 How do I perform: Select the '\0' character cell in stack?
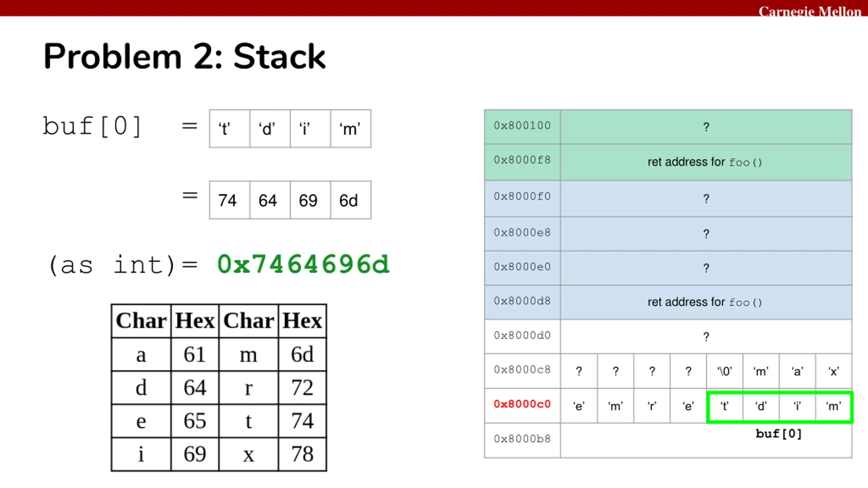[x=725, y=371]
